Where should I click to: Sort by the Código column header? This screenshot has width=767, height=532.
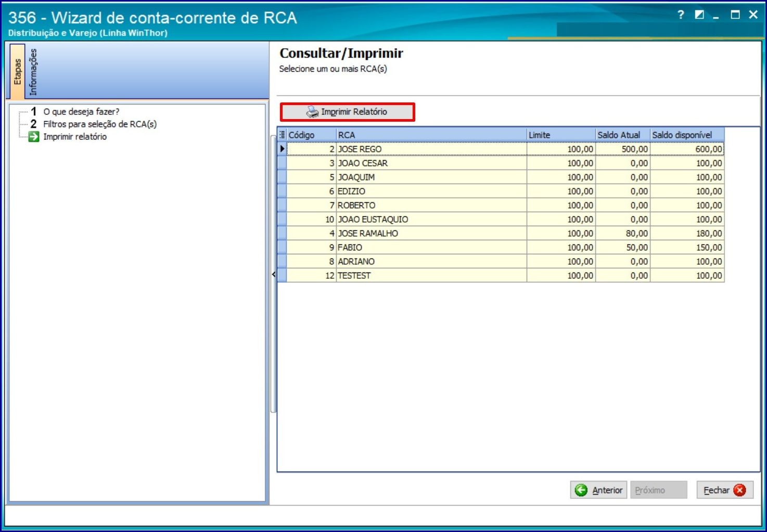(x=311, y=135)
